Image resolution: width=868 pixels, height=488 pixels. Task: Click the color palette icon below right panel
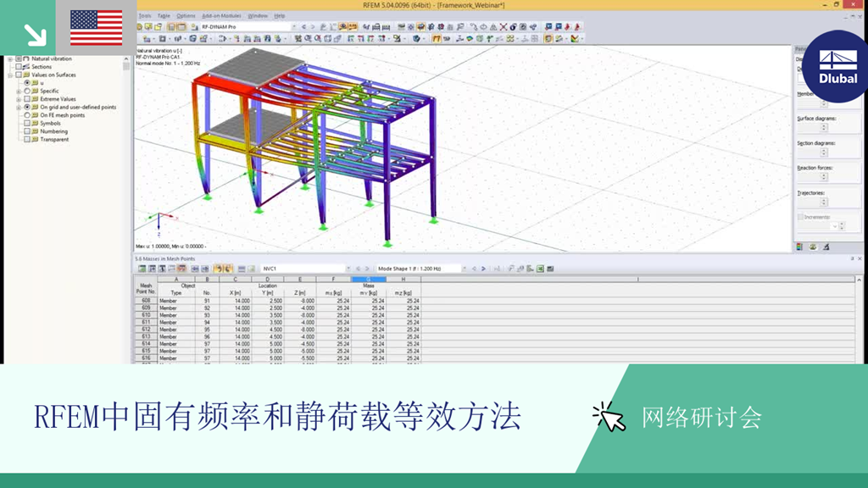tap(799, 247)
